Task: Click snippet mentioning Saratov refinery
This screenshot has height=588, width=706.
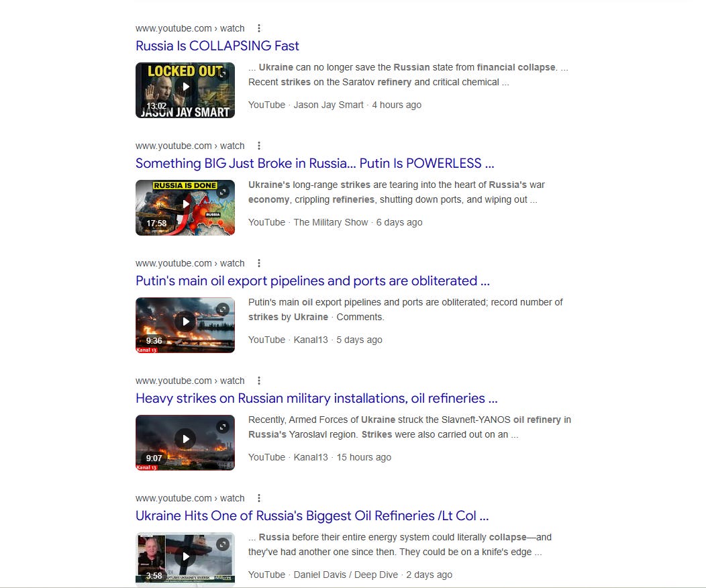Action: click(x=408, y=75)
